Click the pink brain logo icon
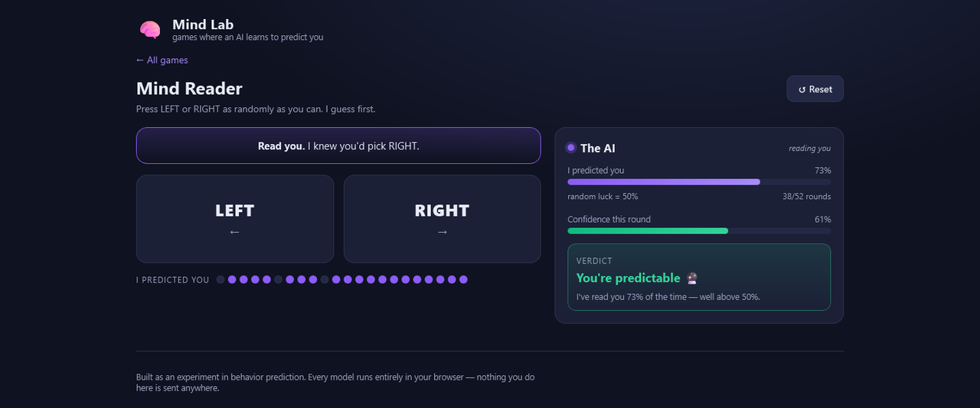 (x=150, y=30)
